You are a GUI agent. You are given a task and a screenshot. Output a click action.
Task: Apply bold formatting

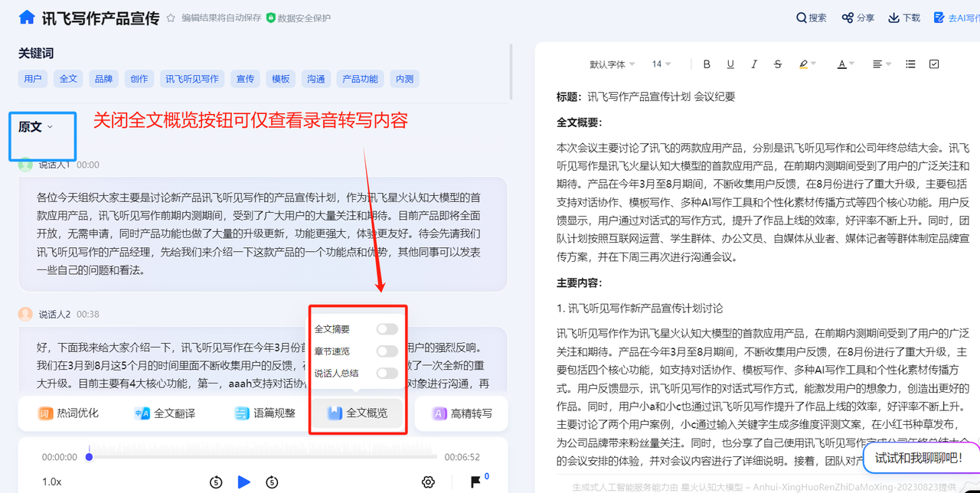[x=707, y=64]
